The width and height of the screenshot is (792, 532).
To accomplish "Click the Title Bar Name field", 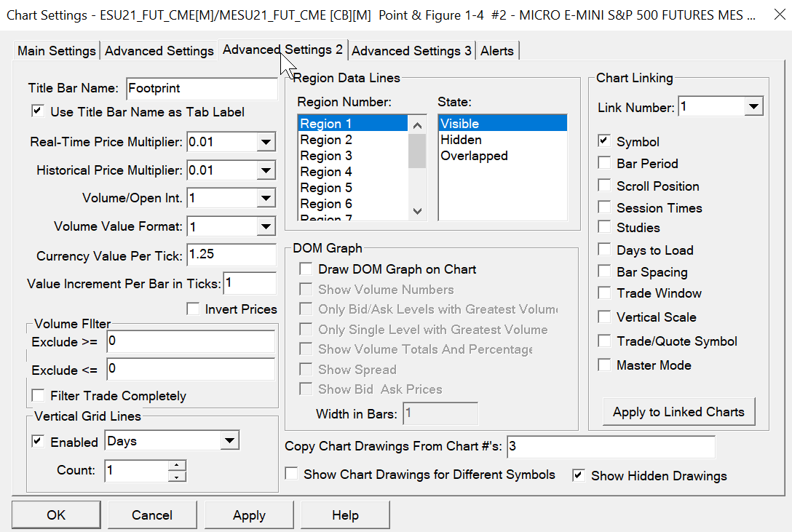I will coord(201,89).
